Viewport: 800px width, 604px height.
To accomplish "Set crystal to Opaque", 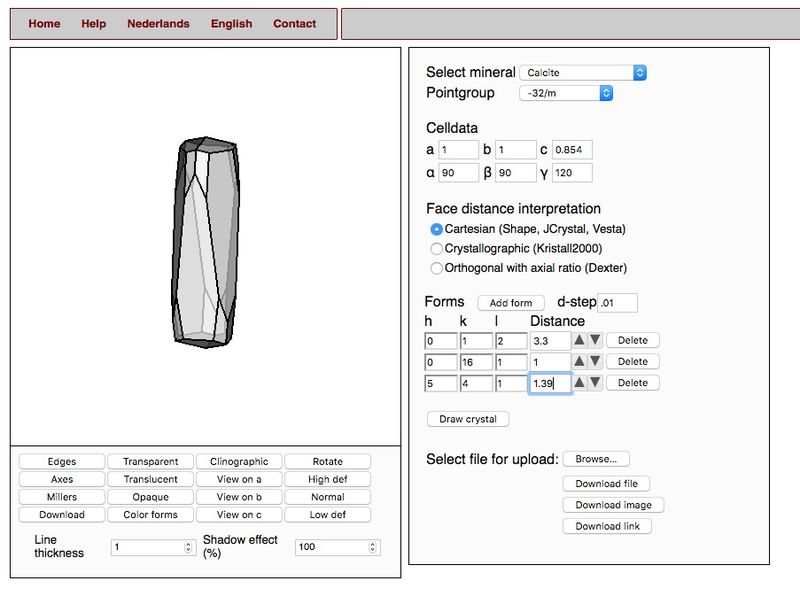I will coord(151,497).
